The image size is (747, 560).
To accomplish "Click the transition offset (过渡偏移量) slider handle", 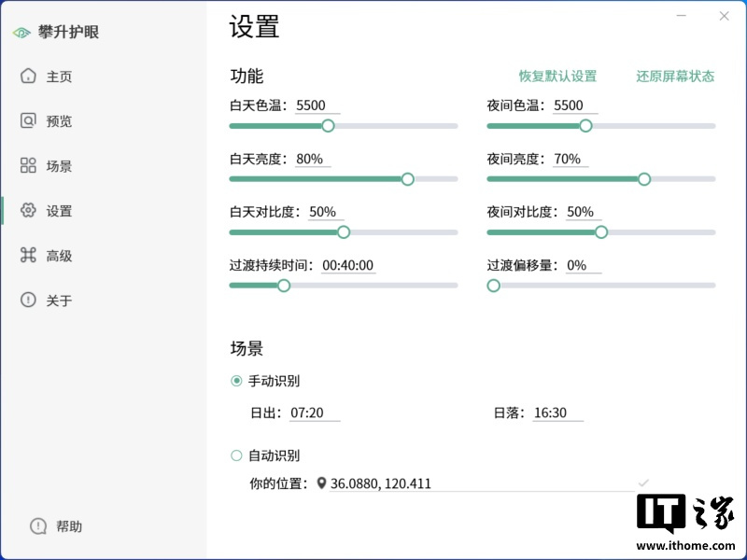I will tap(493, 286).
